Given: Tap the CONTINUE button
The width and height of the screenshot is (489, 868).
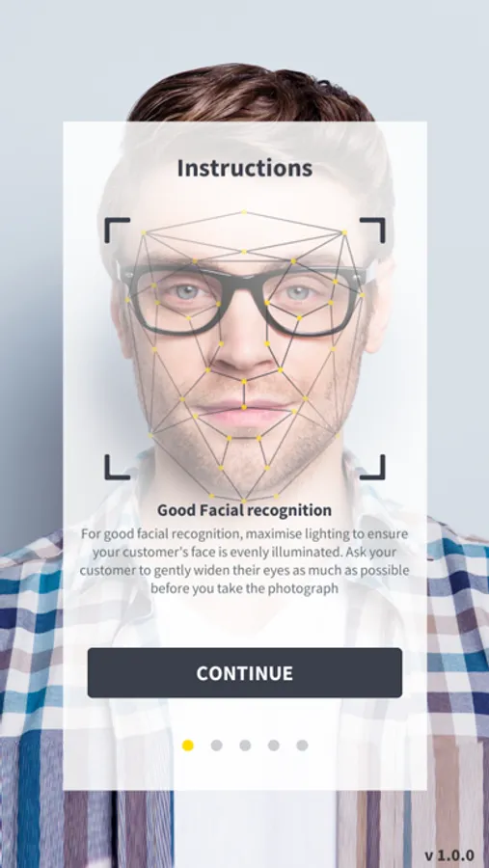Looking at the screenshot, I should coord(245,672).
